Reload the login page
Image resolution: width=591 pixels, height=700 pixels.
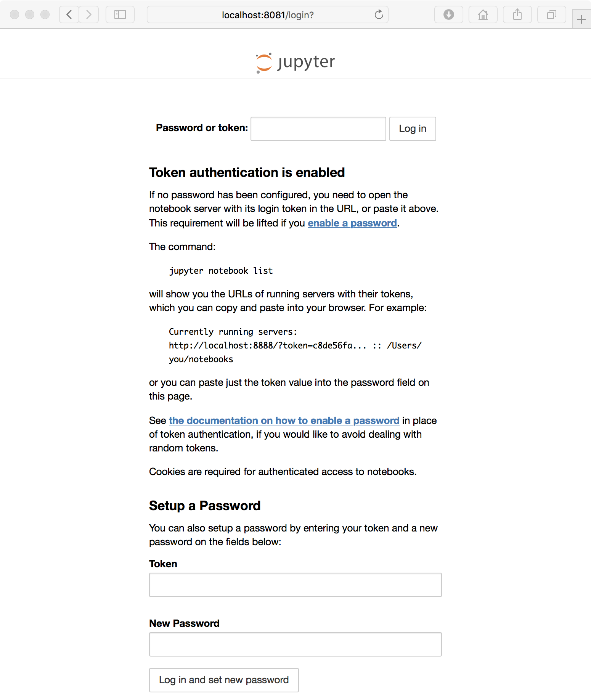pyautogui.click(x=378, y=14)
